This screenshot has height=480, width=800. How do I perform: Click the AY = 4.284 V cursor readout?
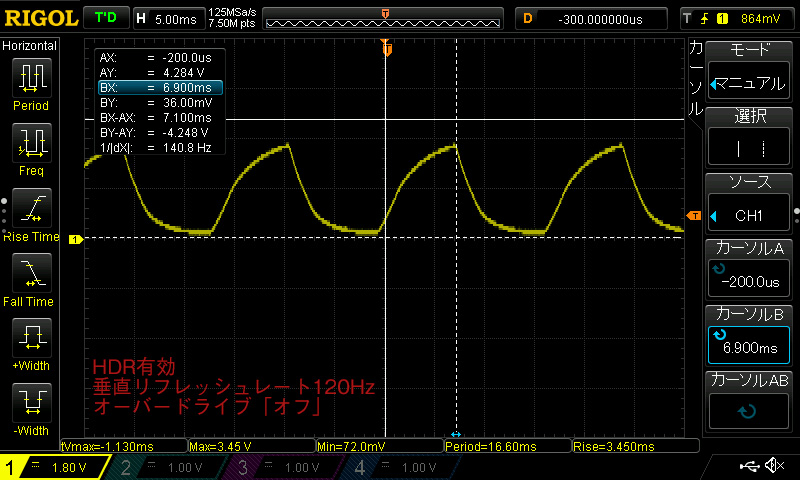click(x=152, y=72)
